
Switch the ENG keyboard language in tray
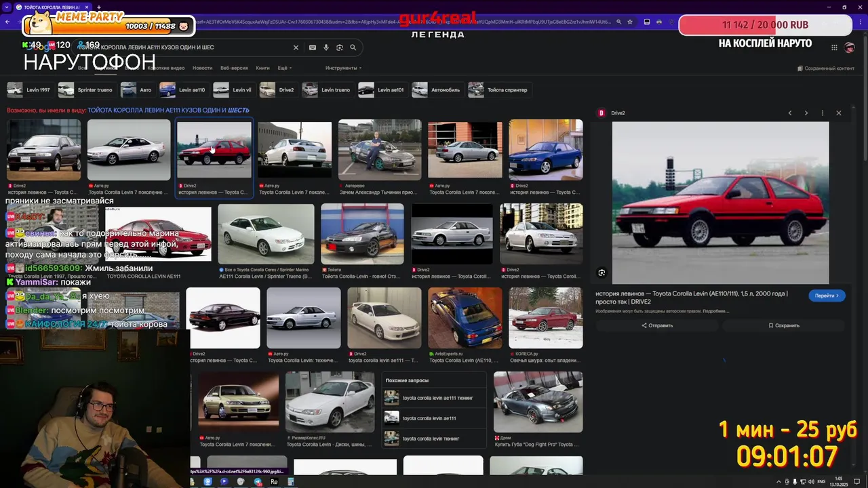pos(821,482)
